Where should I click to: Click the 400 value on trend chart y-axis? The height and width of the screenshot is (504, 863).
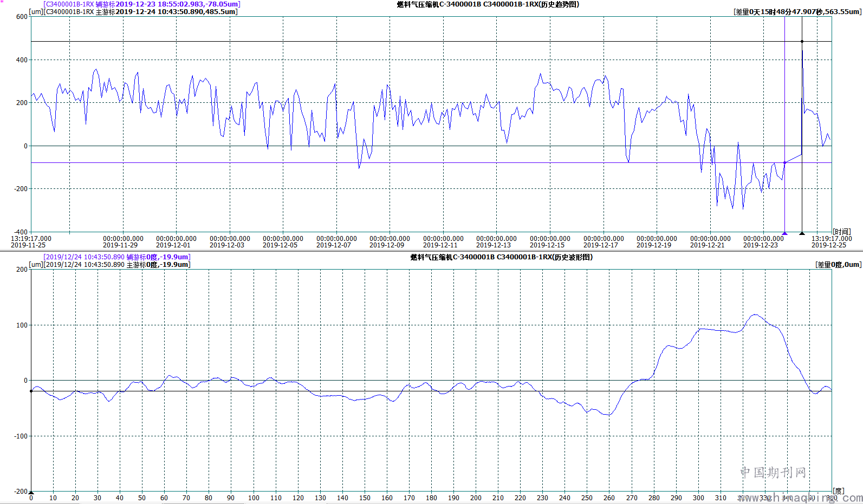pyautogui.click(x=22, y=60)
